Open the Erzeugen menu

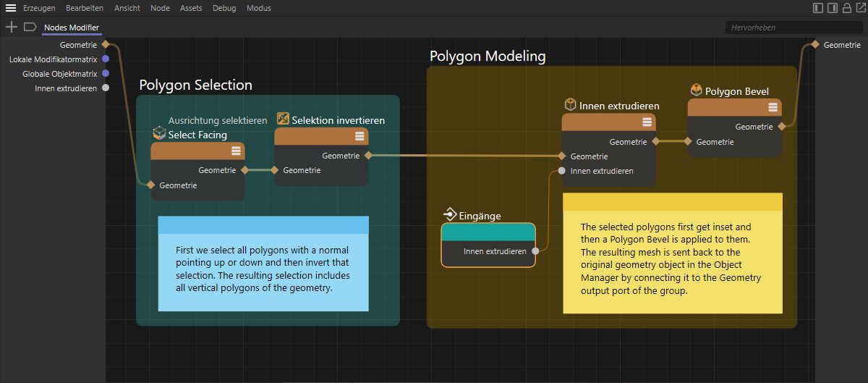(39, 8)
